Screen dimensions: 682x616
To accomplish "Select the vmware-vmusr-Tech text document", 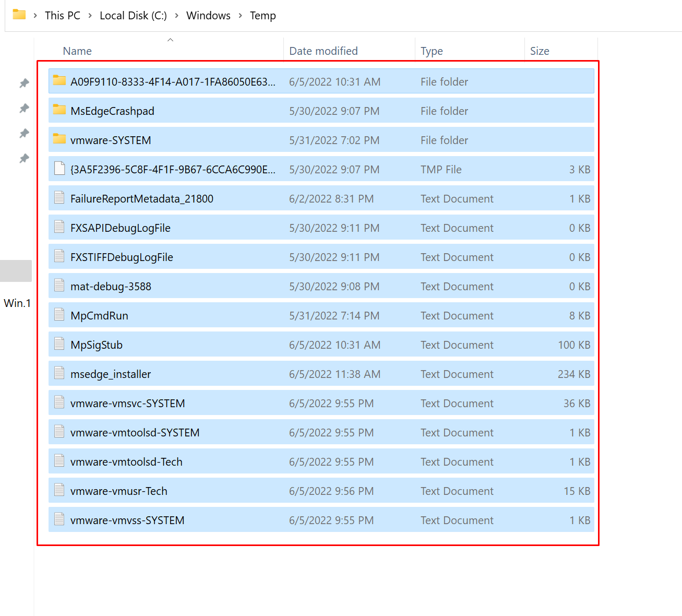I will point(119,491).
